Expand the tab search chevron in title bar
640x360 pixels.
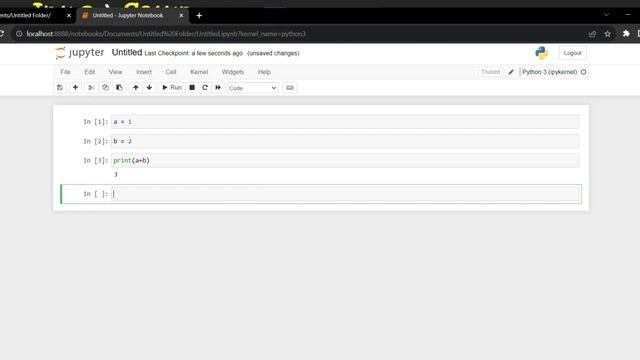[607, 15]
